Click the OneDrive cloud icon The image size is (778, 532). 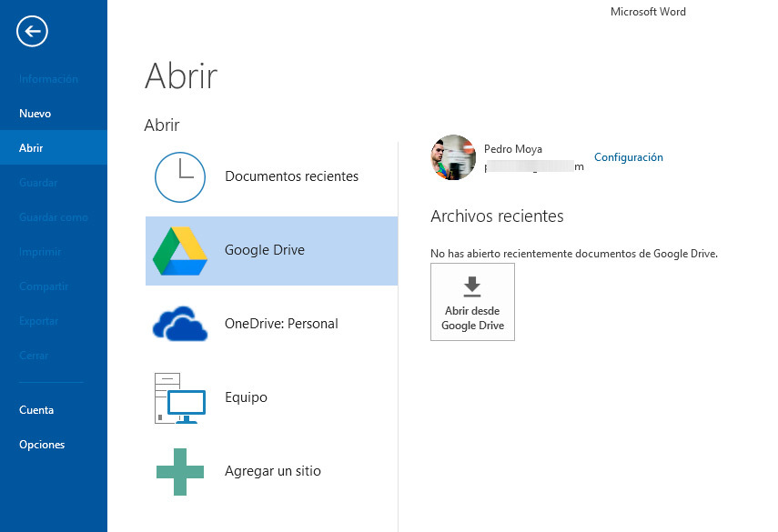179,324
